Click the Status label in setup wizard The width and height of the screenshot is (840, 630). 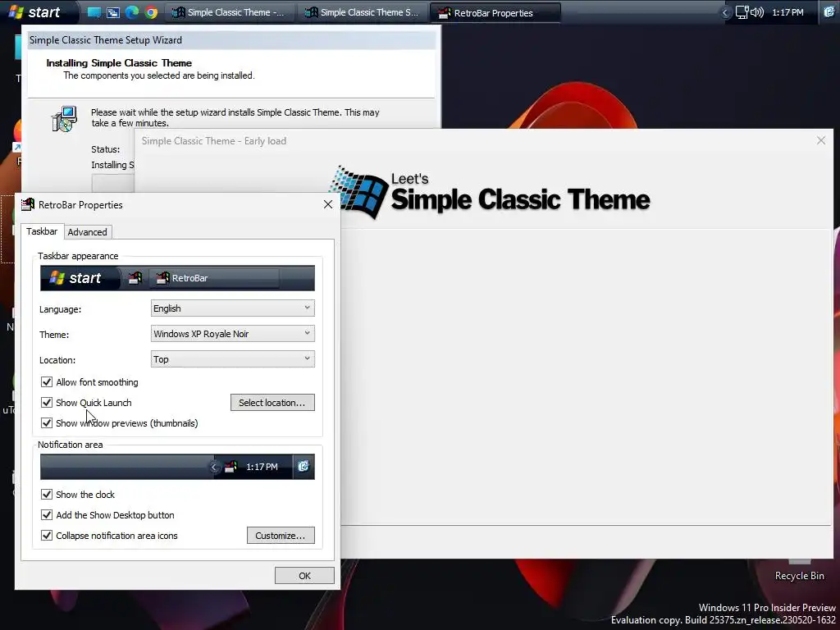tap(106, 149)
